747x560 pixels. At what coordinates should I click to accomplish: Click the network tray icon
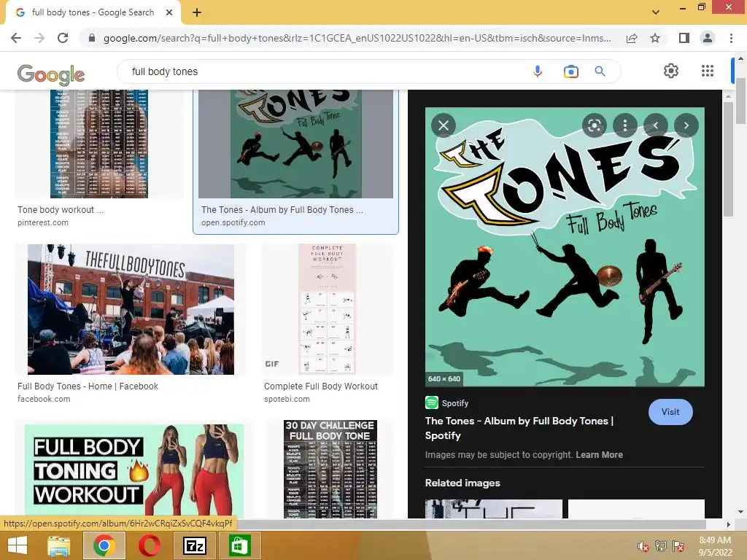pyautogui.click(x=661, y=546)
